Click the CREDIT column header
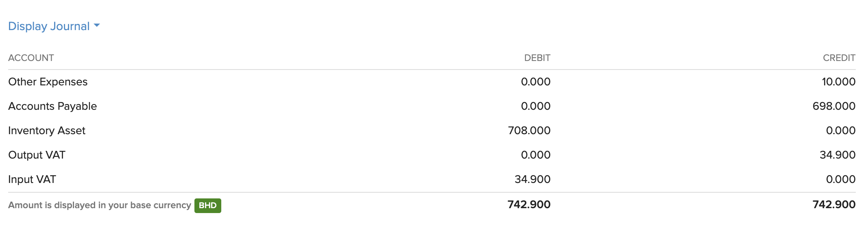 839,58
